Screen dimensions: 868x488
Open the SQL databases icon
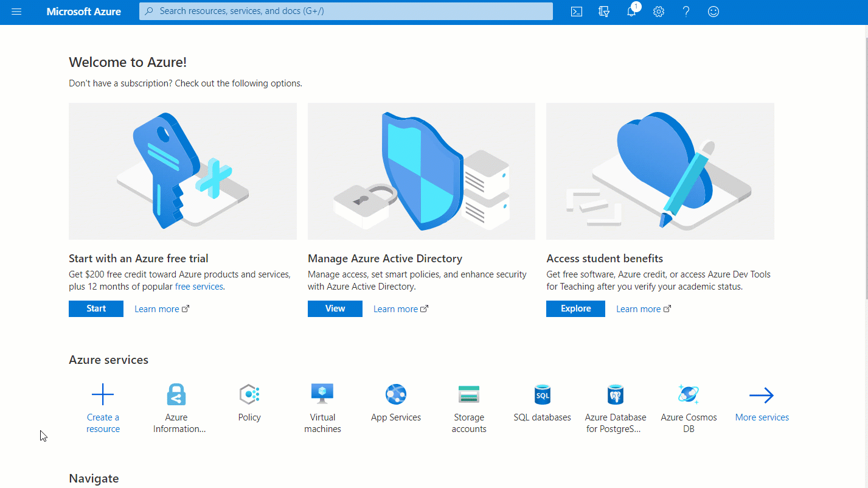pyautogui.click(x=542, y=394)
